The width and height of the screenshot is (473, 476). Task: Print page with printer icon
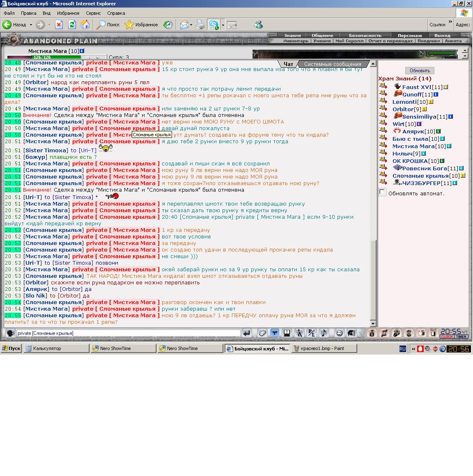tap(200, 25)
